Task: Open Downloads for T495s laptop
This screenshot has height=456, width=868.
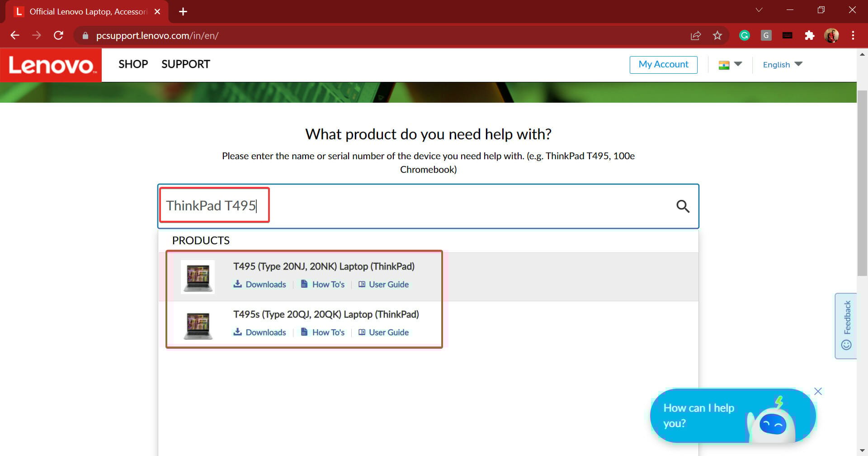Action: tap(259, 332)
